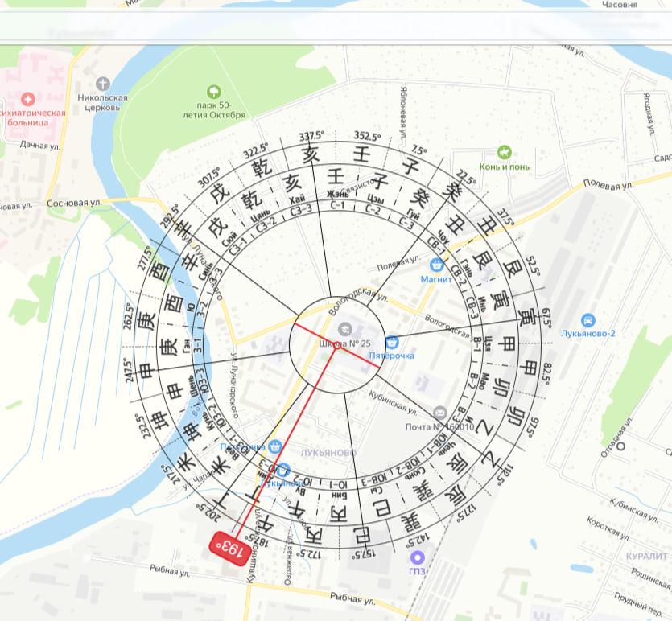This screenshot has width=672, height=621.
Task: Click the Часовня place label
Action: coord(620,5)
